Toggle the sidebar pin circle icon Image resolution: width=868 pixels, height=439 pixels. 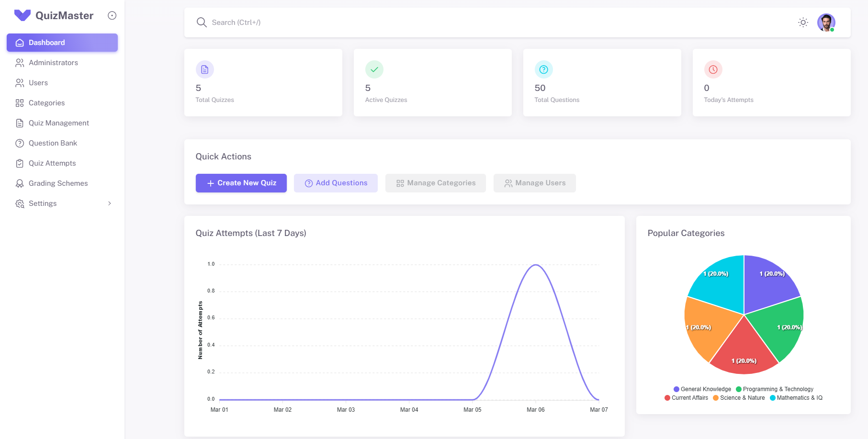point(112,15)
